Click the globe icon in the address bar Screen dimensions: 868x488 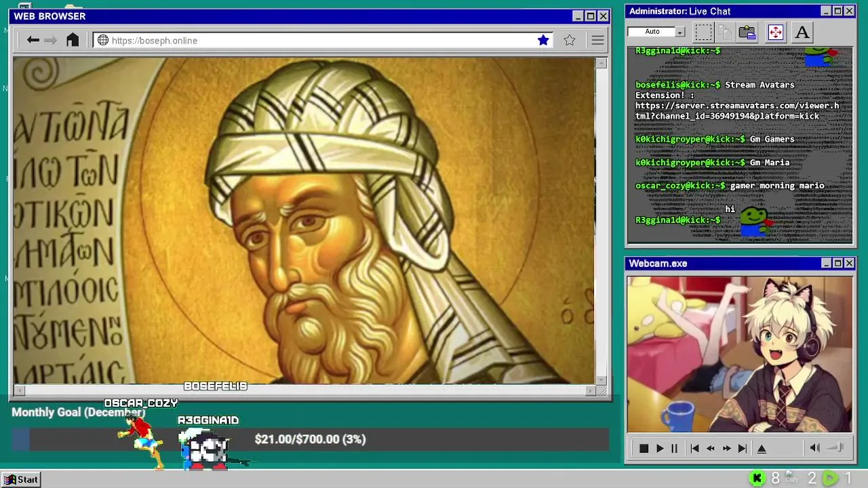tap(103, 40)
